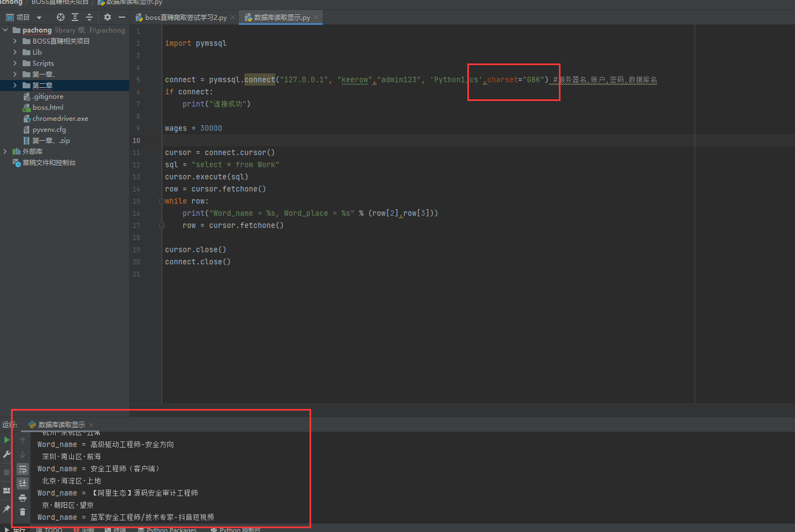This screenshot has height=532, width=795.
Task: Toggle the pin tab icon in run panel
Action: coord(7,508)
